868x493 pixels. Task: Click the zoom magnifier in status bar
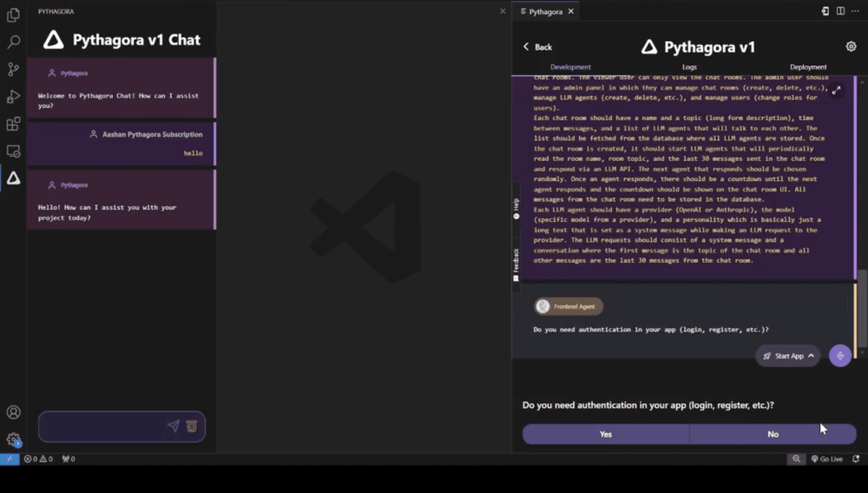(x=796, y=459)
